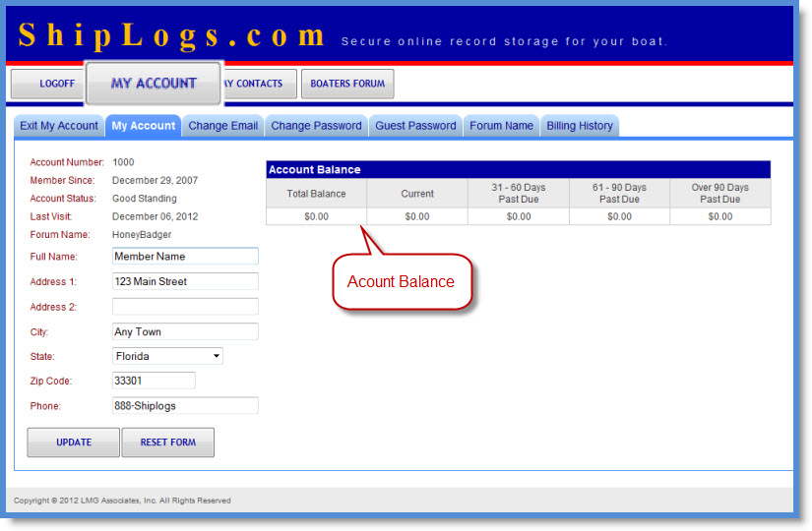Image resolution: width=812 pixels, height=531 pixels.
Task: Click the Member Since date December 29, 2007
Action: click(155, 181)
